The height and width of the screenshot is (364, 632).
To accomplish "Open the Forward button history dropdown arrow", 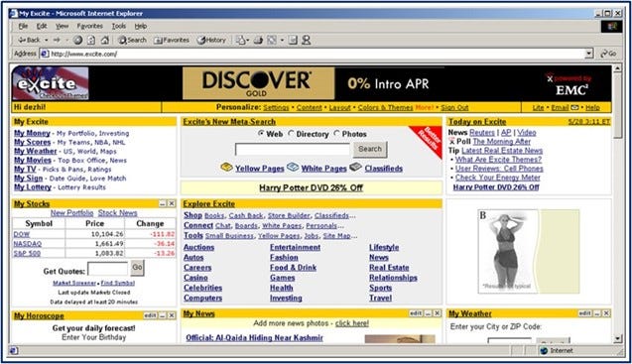I will coord(66,40).
